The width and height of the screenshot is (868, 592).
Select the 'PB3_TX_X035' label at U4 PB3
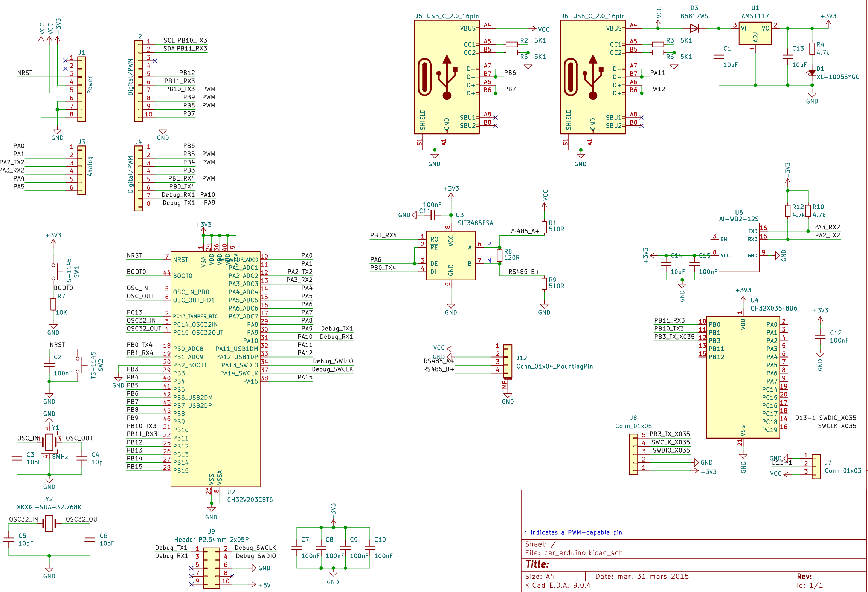pyautogui.click(x=674, y=337)
